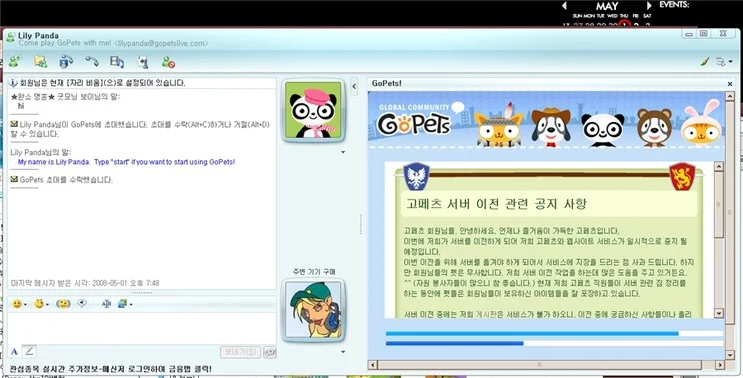Click Lily Panda's panda display picture
This screenshot has height=378, width=743.
click(x=313, y=110)
